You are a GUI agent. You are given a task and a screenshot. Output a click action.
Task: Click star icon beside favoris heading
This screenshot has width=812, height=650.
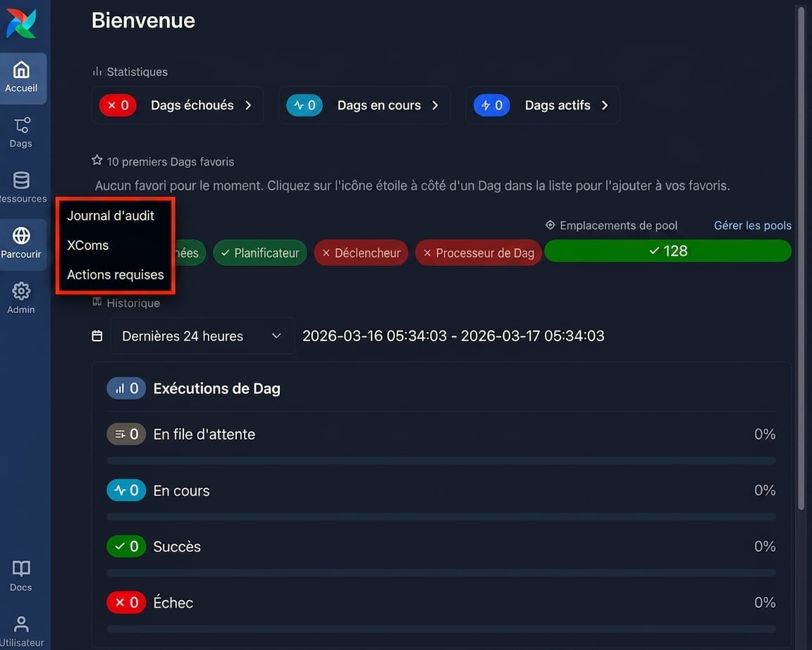(x=97, y=161)
